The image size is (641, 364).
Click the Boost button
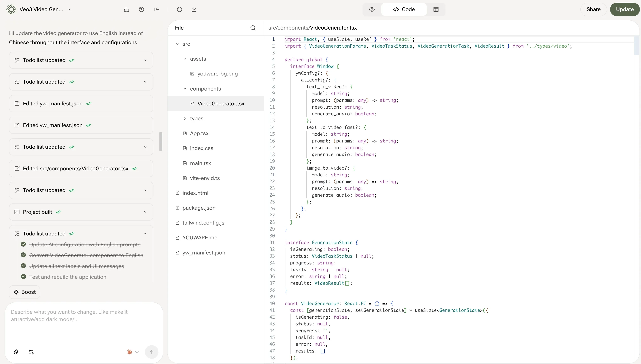[x=24, y=292]
